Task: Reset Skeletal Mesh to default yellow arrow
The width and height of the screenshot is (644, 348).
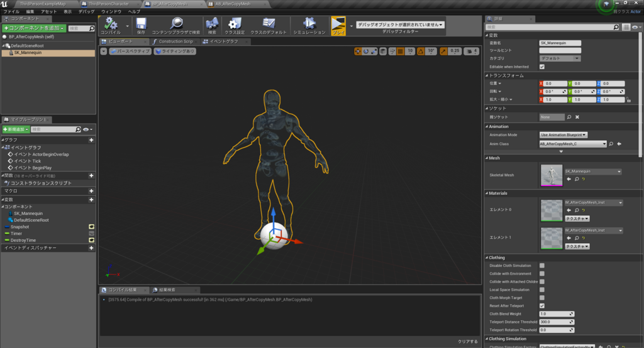Action: pos(584,179)
